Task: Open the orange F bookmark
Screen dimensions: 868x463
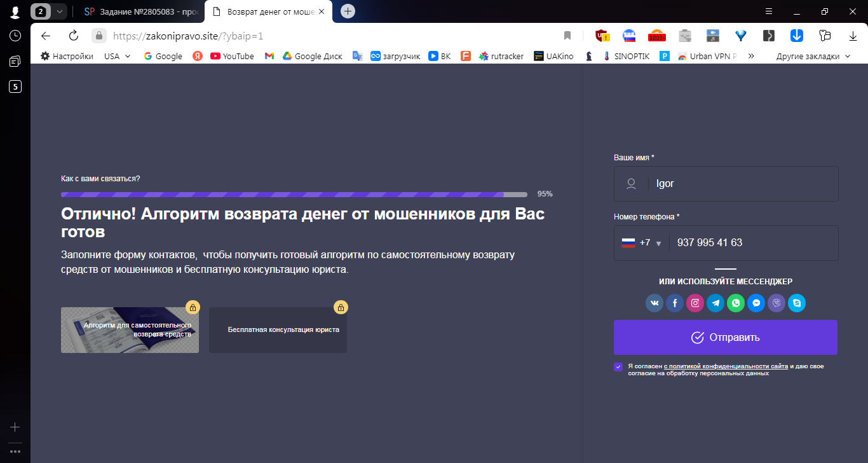Action: click(x=466, y=56)
